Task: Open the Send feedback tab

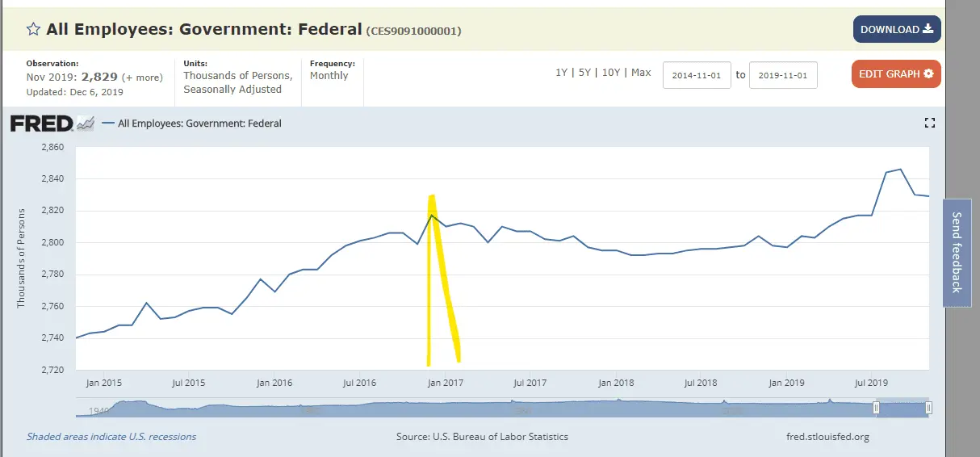Action: pyautogui.click(x=956, y=252)
